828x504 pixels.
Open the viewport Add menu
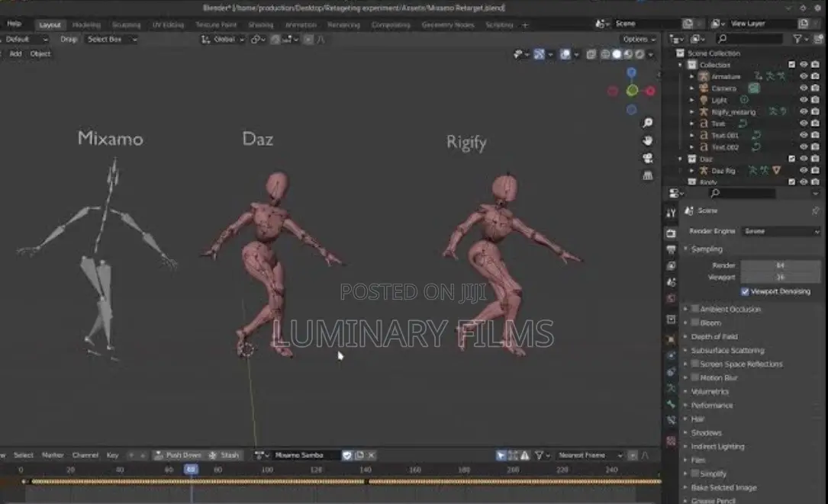pyautogui.click(x=16, y=54)
